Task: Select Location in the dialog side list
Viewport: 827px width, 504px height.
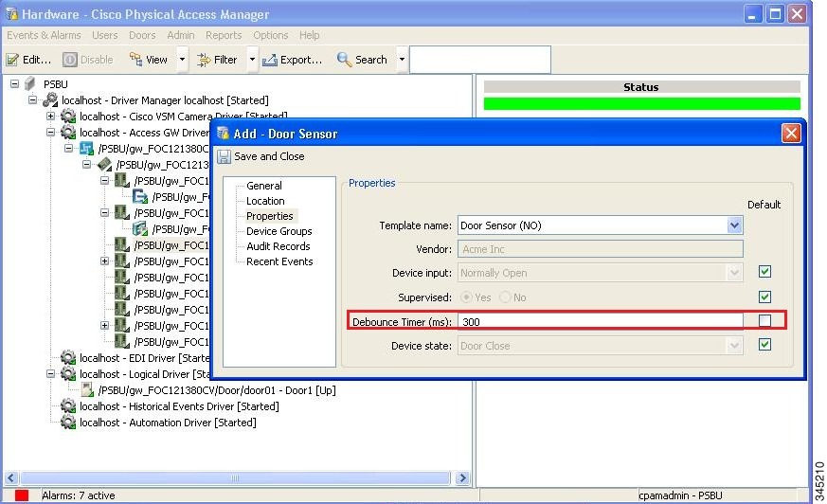Action: coord(265,201)
